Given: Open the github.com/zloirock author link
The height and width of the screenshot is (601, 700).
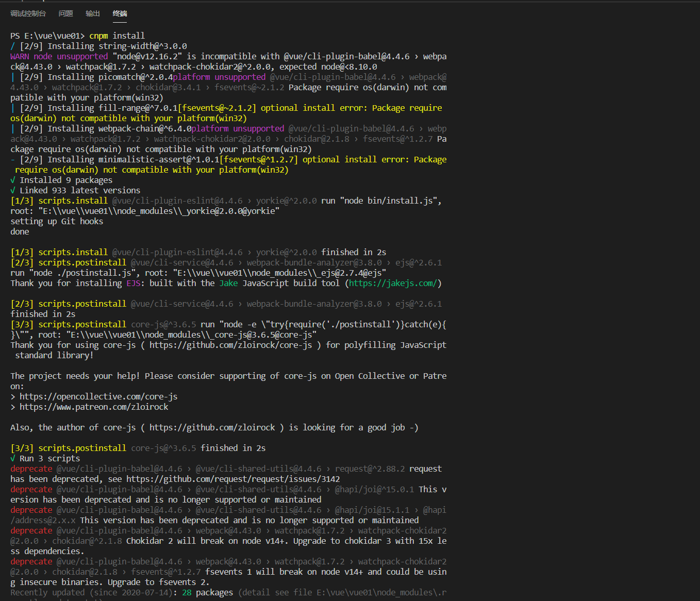Looking at the screenshot, I should pyautogui.click(x=212, y=427).
